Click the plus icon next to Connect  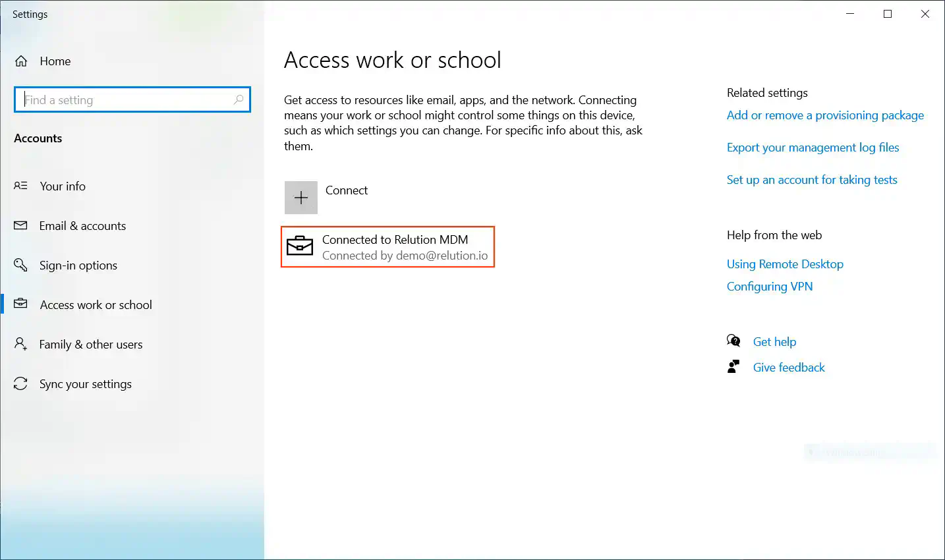pyautogui.click(x=301, y=198)
